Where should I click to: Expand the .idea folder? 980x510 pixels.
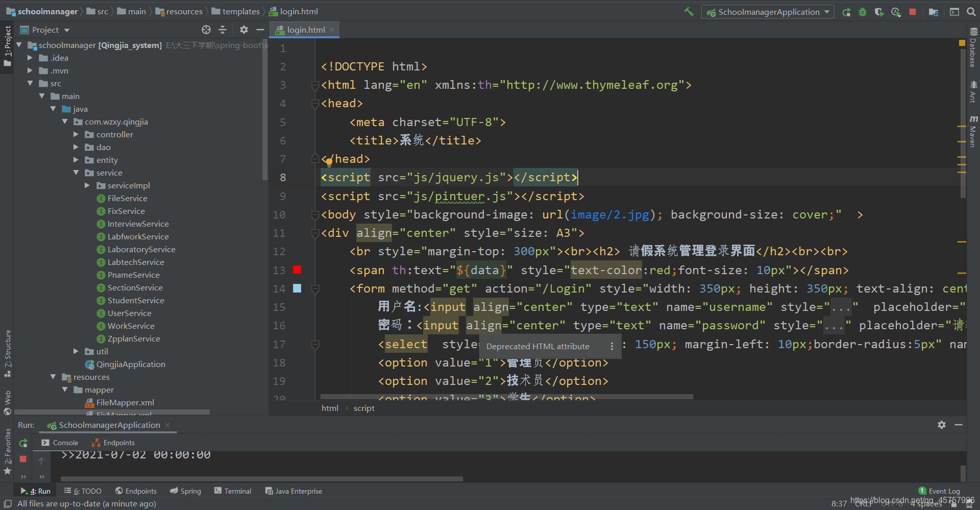pyautogui.click(x=30, y=58)
